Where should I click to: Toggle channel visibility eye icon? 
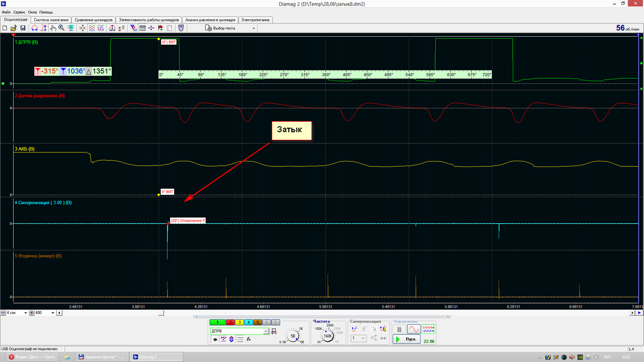(x=215, y=339)
